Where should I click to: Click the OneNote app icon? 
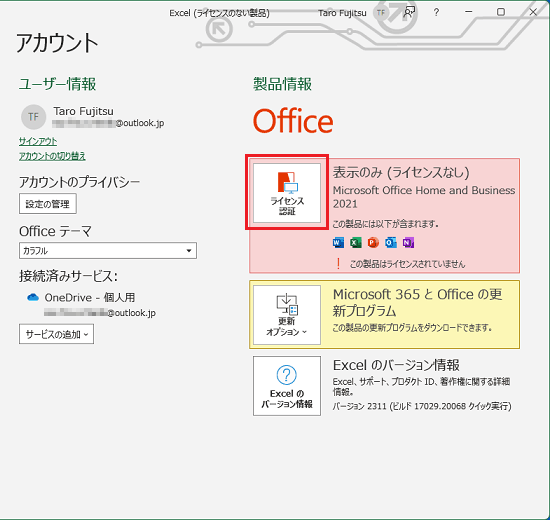[x=408, y=242]
